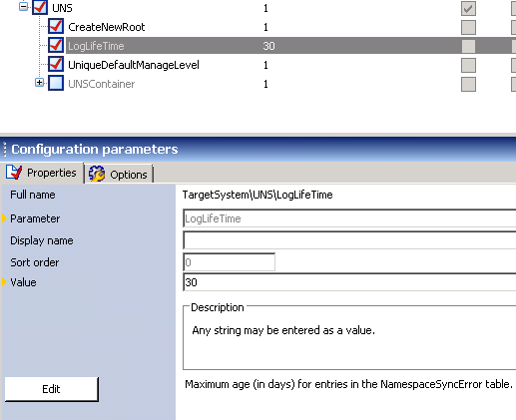516x420 pixels.
Task: Click the value 30 in LogLifeTime row
Action: (x=268, y=46)
